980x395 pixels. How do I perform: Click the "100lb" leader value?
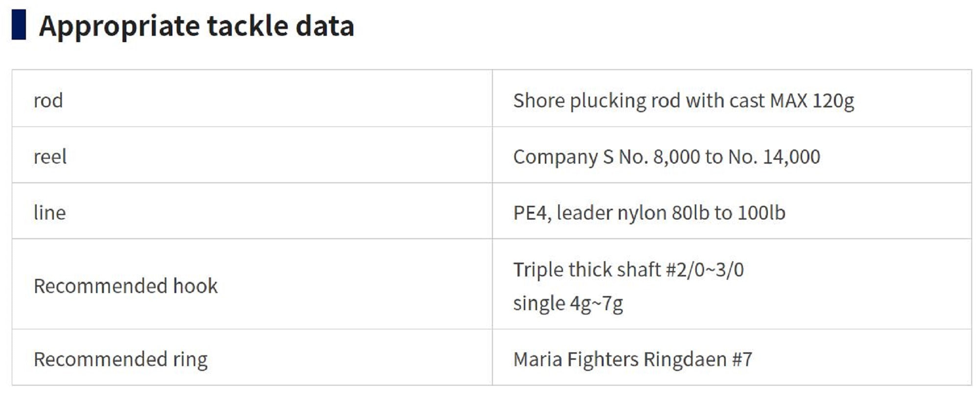point(761,213)
